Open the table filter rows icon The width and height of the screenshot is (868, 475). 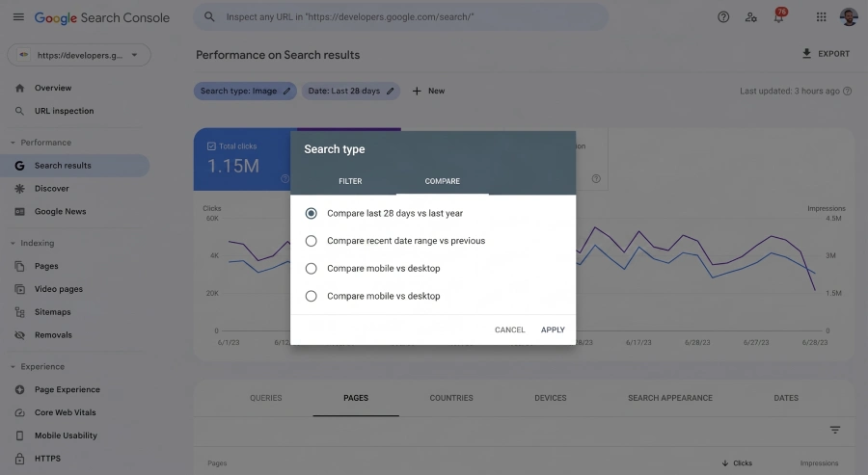click(x=835, y=430)
